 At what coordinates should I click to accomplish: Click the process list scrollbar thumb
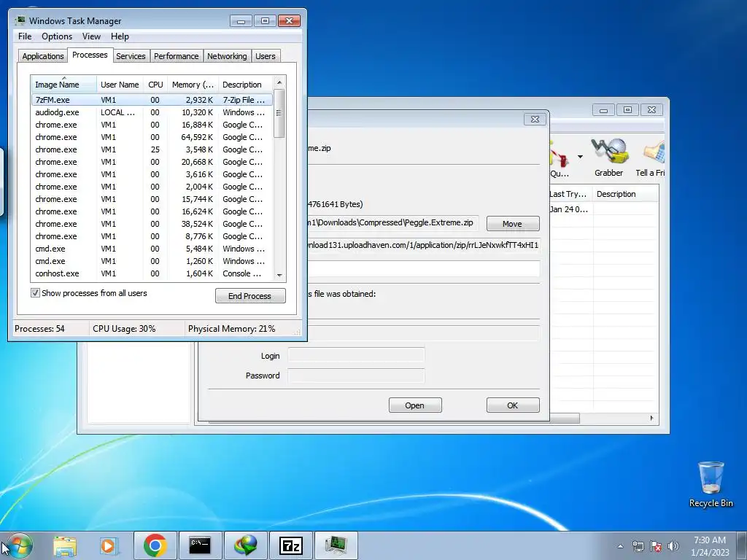(x=279, y=113)
